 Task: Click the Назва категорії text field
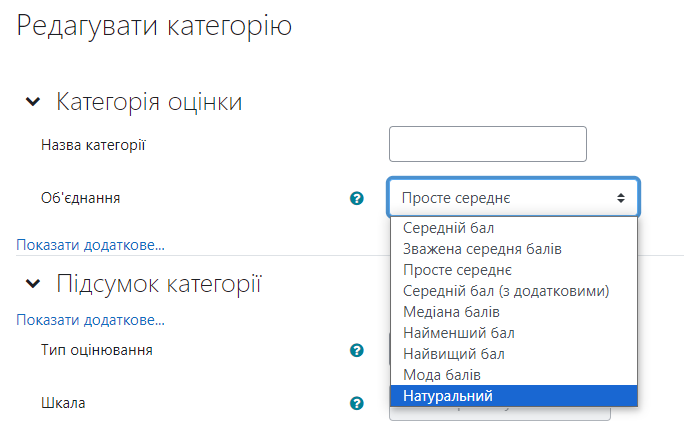488,144
